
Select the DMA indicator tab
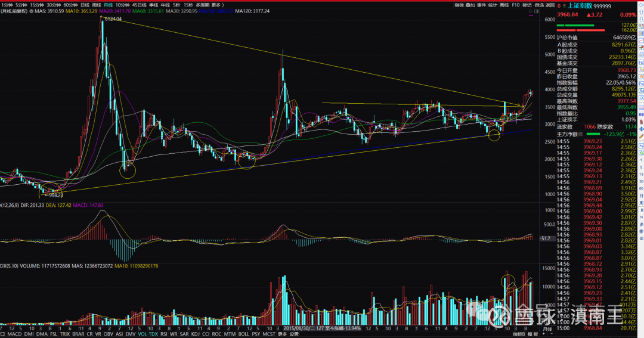tap(42, 334)
